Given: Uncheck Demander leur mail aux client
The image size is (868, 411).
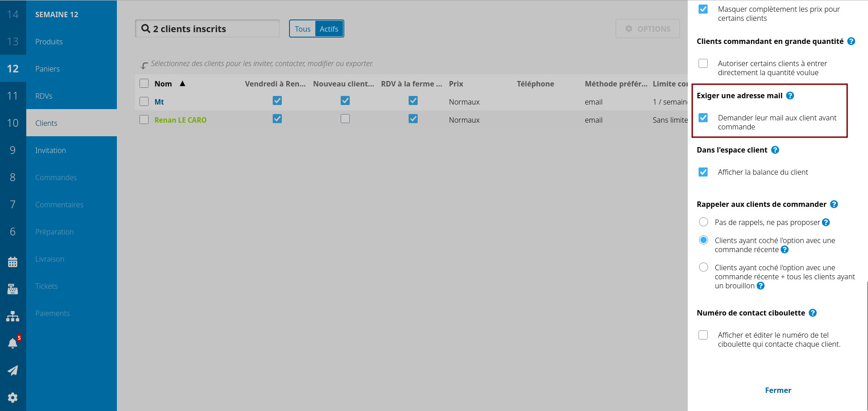Looking at the screenshot, I should coord(703,118).
